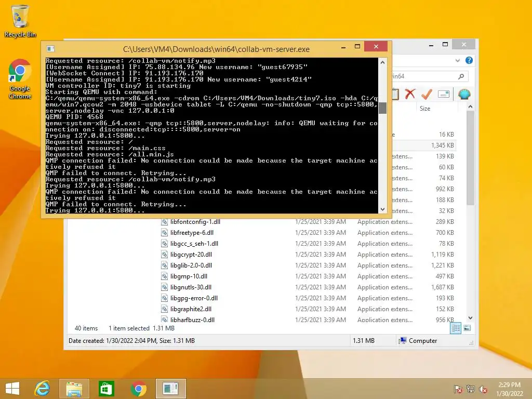
Task: Open the Windows Store taskbar icon
Action: coord(106,389)
